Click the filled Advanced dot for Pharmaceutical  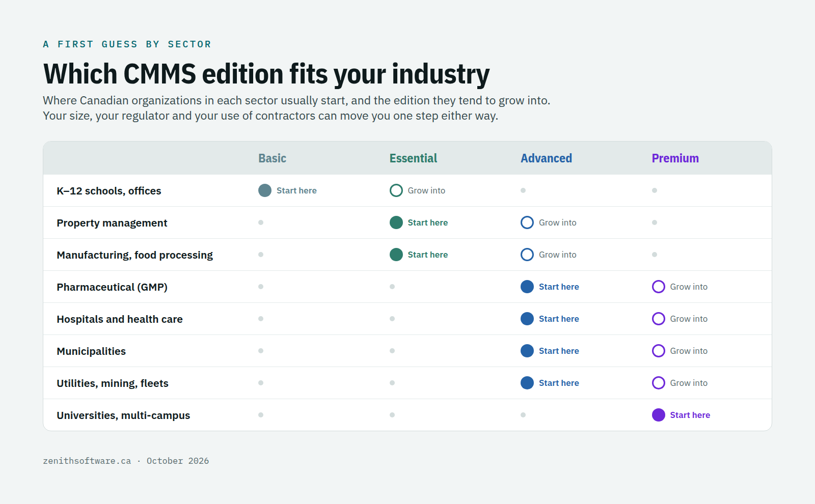point(527,287)
